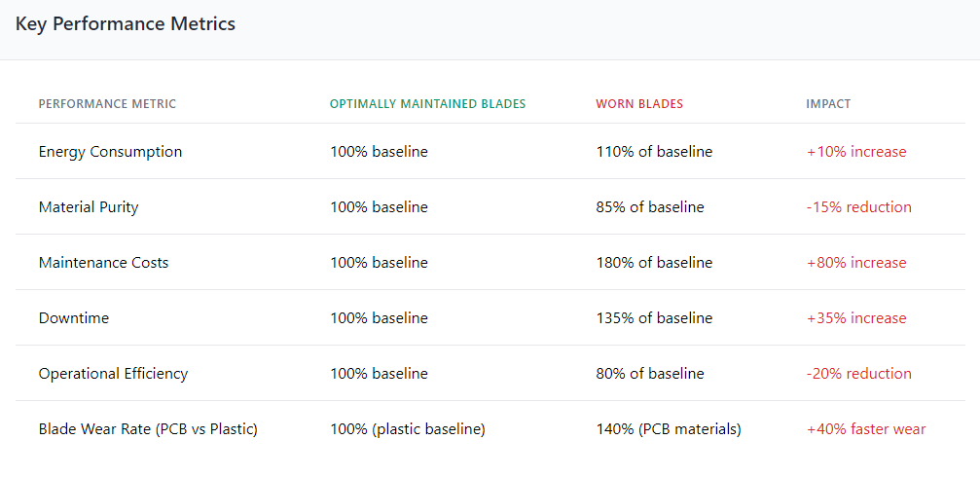Select the Impact column header
Image resolution: width=980 pixels, height=477 pixels.
coord(828,104)
